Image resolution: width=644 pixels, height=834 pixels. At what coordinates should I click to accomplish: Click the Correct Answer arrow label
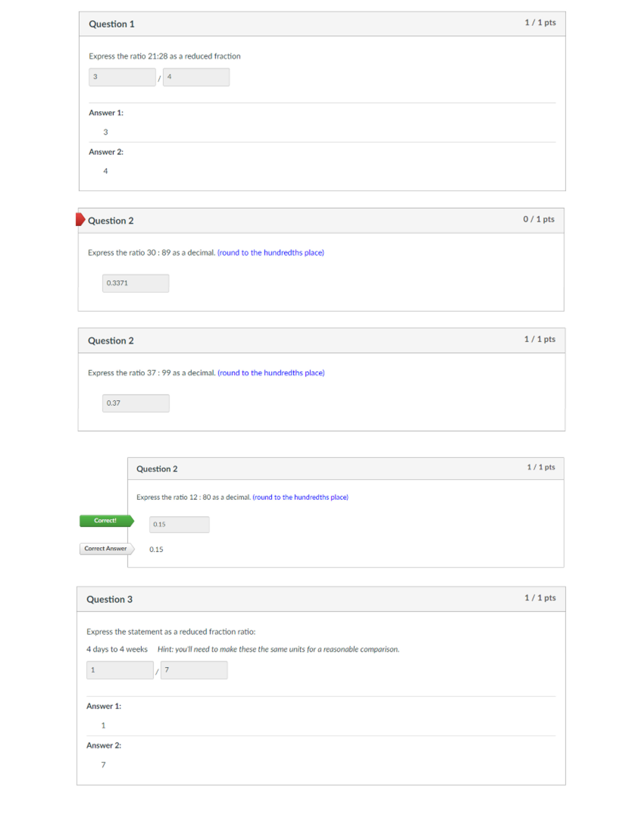click(106, 549)
